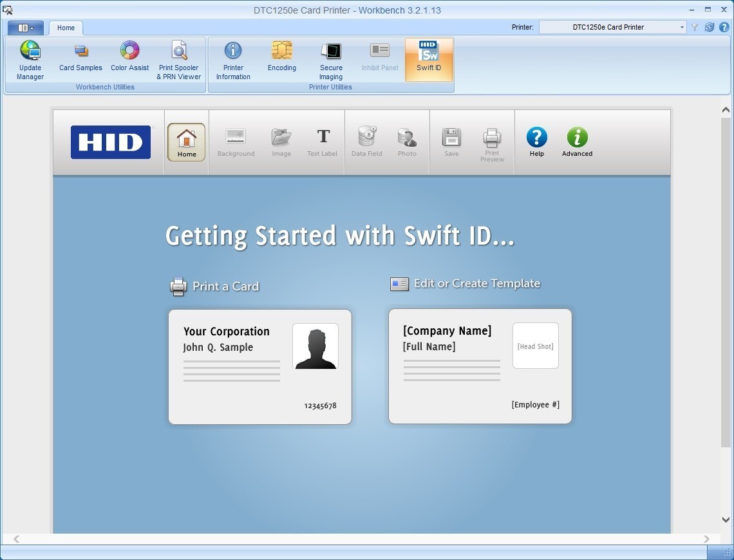Viewport: 734px width, 560px height.
Task: Select the Home ribbon tab
Action: (66, 28)
